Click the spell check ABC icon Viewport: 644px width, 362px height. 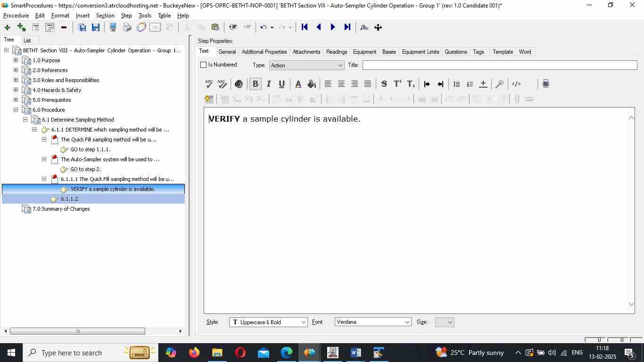click(x=209, y=84)
